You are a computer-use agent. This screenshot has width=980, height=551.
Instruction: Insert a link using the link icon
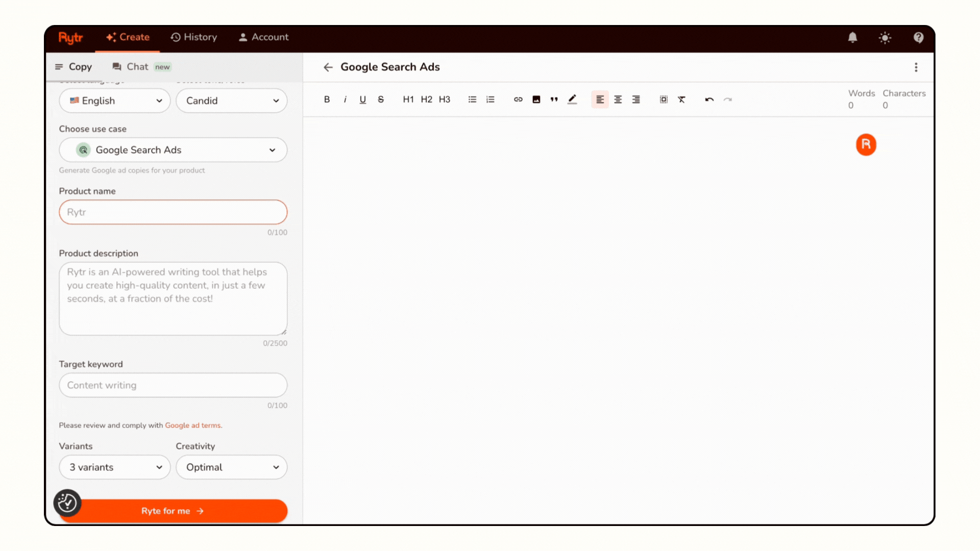point(518,99)
